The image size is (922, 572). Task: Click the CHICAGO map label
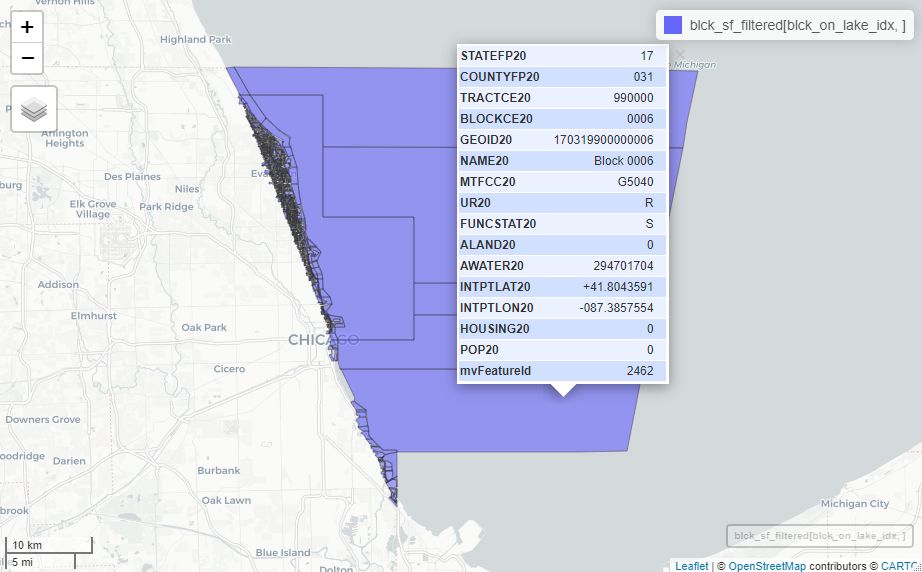tap(323, 340)
